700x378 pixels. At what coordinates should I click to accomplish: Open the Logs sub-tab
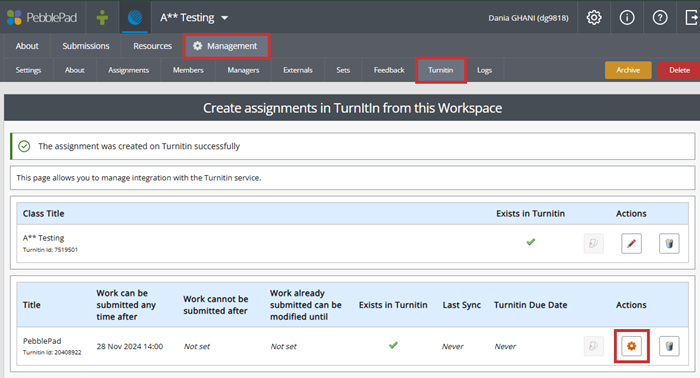coord(484,70)
